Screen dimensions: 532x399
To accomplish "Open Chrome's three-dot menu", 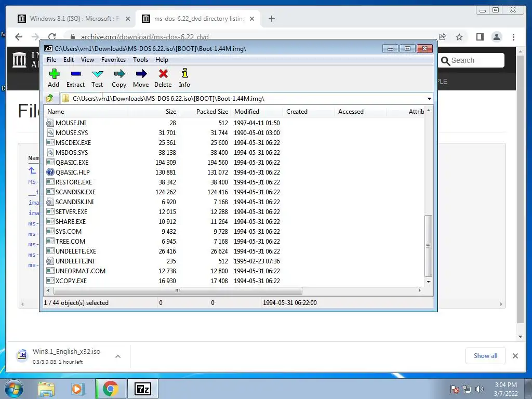I will pos(514,37).
